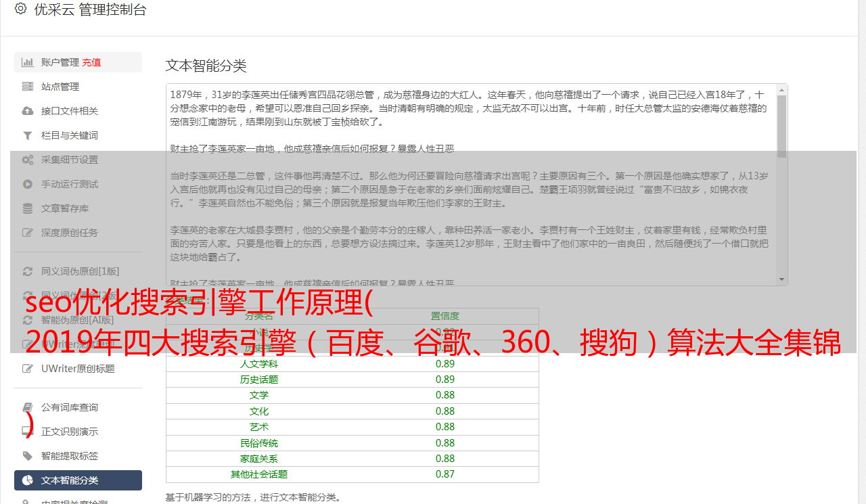Click the edit icon for 深度原创任务
Image resolution: width=866 pixels, height=504 pixels.
[x=27, y=233]
